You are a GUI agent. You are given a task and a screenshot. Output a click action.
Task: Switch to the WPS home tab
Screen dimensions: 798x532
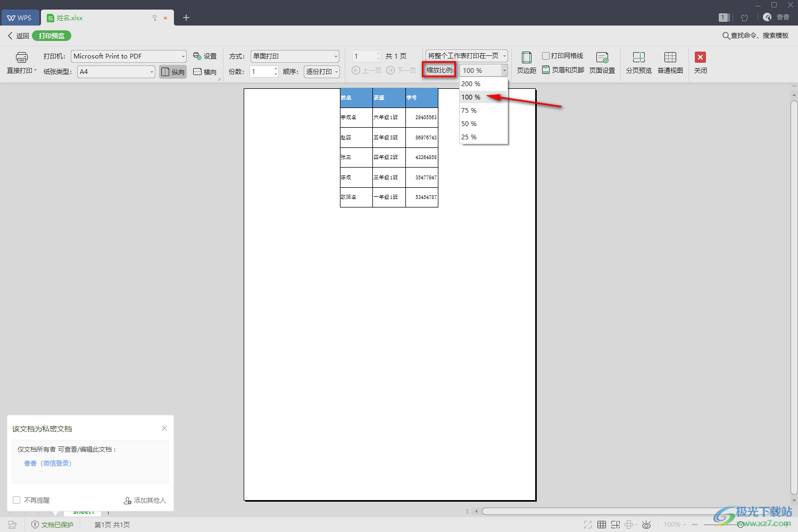click(20, 18)
